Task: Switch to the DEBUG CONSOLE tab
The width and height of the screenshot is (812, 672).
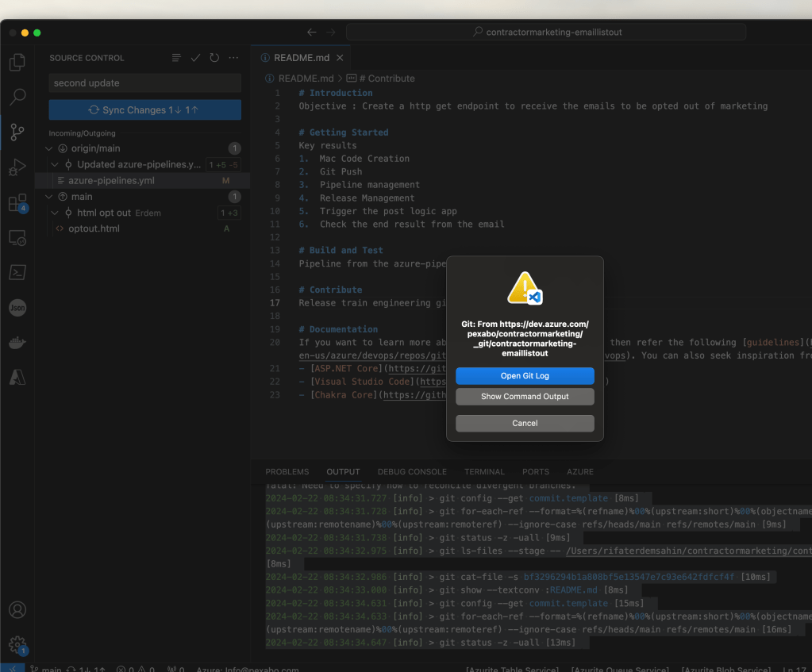Action: pyautogui.click(x=412, y=471)
